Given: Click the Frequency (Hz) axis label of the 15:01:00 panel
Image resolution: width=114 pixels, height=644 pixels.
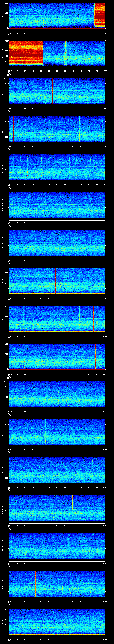Looking at the screenshot, I should (x=3, y=16).
